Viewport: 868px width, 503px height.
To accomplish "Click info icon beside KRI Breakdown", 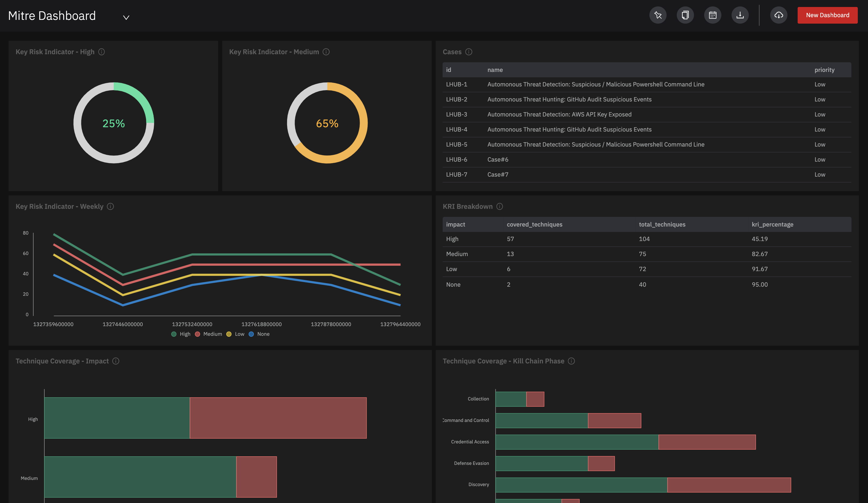I will pyautogui.click(x=500, y=206).
